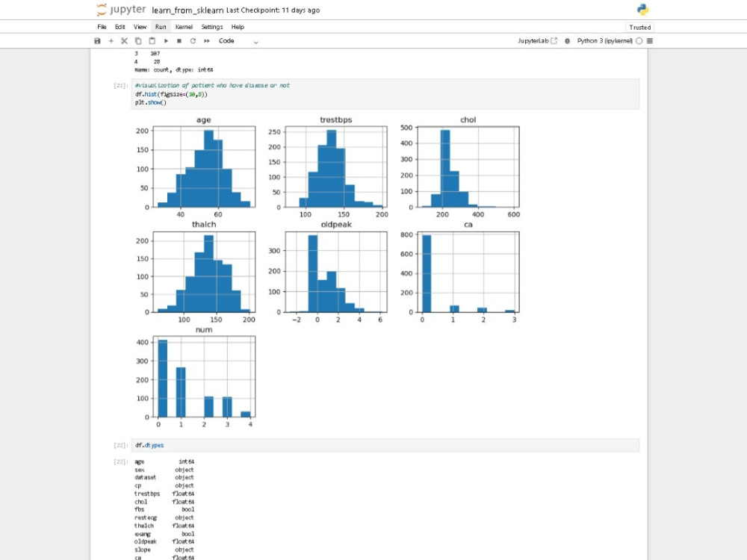Save the notebook with the floppy disk icon
This screenshot has width=747, height=560.
[97, 41]
